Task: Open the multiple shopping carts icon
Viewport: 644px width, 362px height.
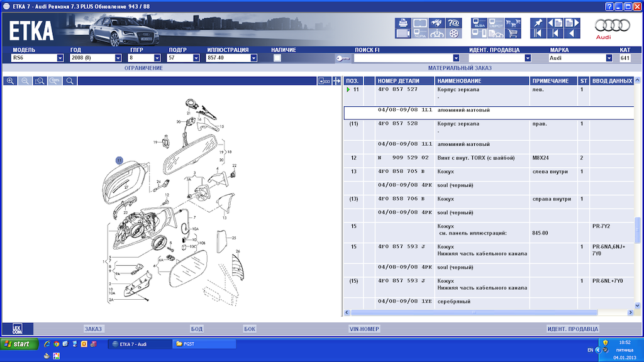Action: (513, 23)
